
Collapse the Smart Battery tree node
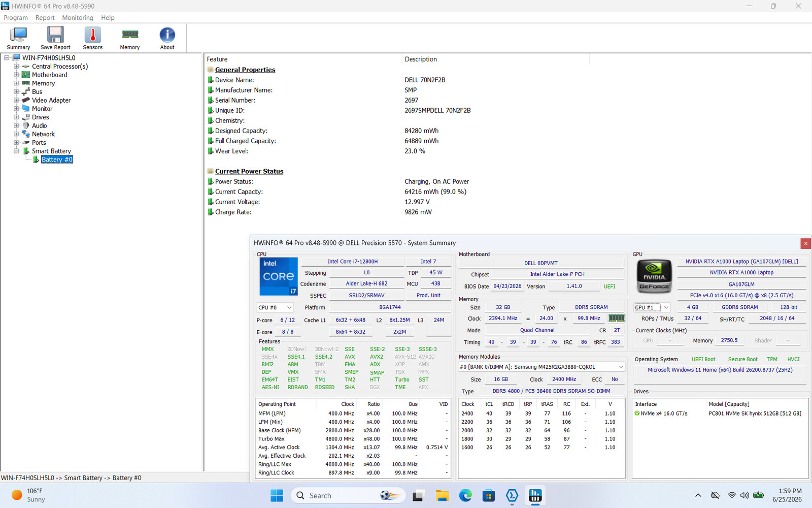point(16,151)
